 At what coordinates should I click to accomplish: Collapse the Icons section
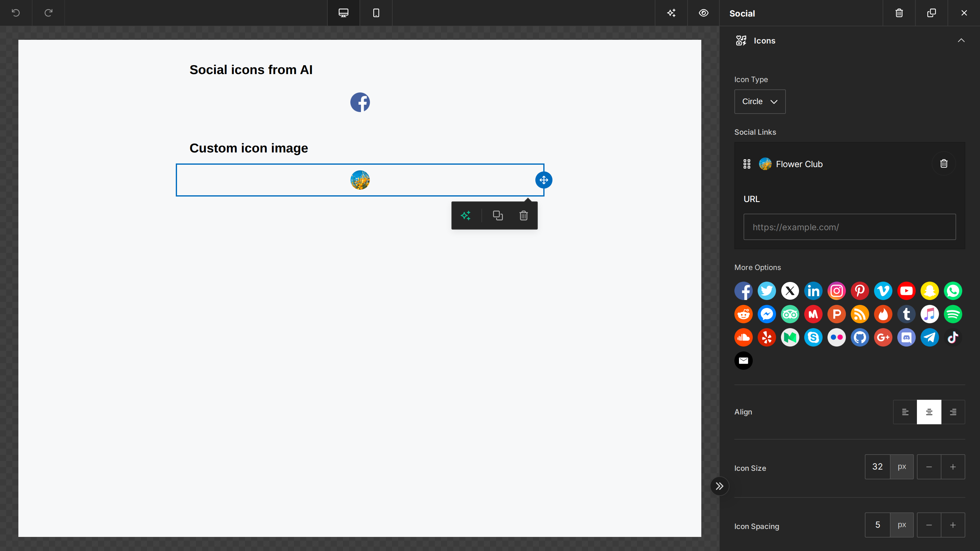pos(961,41)
